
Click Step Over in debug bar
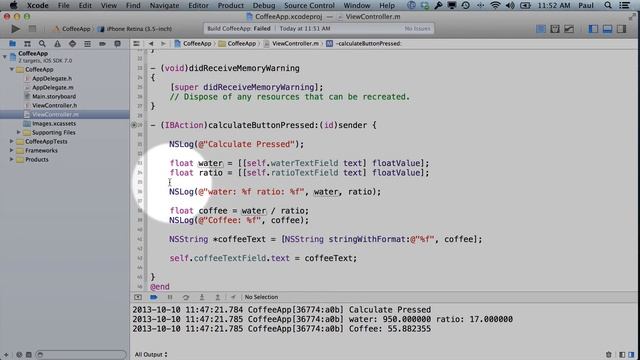tap(186, 297)
